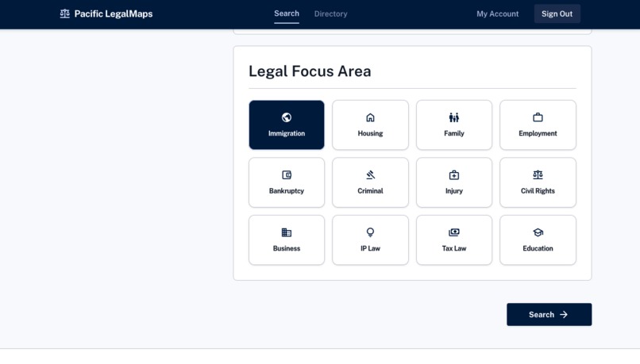640x364 pixels.
Task: Choose the medical kit Injury icon
Action: coord(454,175)
